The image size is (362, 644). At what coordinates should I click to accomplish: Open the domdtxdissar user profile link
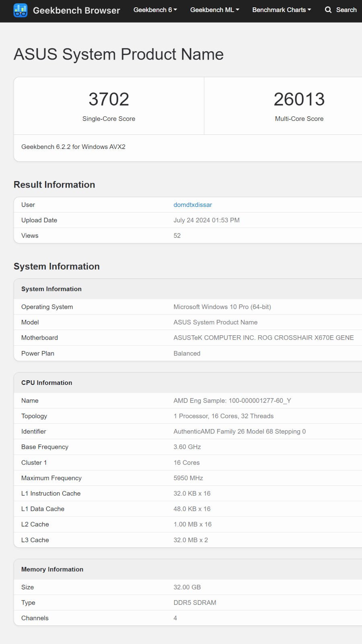[x=193, y=205]
